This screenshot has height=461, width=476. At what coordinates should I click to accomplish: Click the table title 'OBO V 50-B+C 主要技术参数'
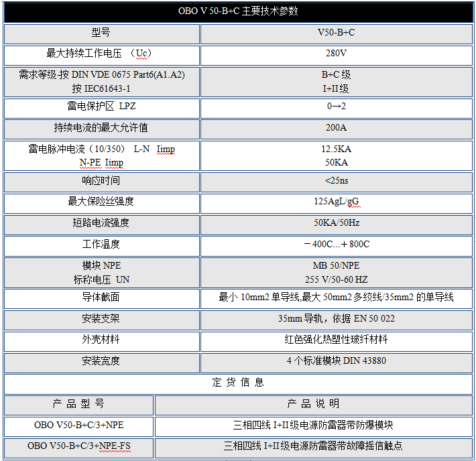[x=238, y=11]
